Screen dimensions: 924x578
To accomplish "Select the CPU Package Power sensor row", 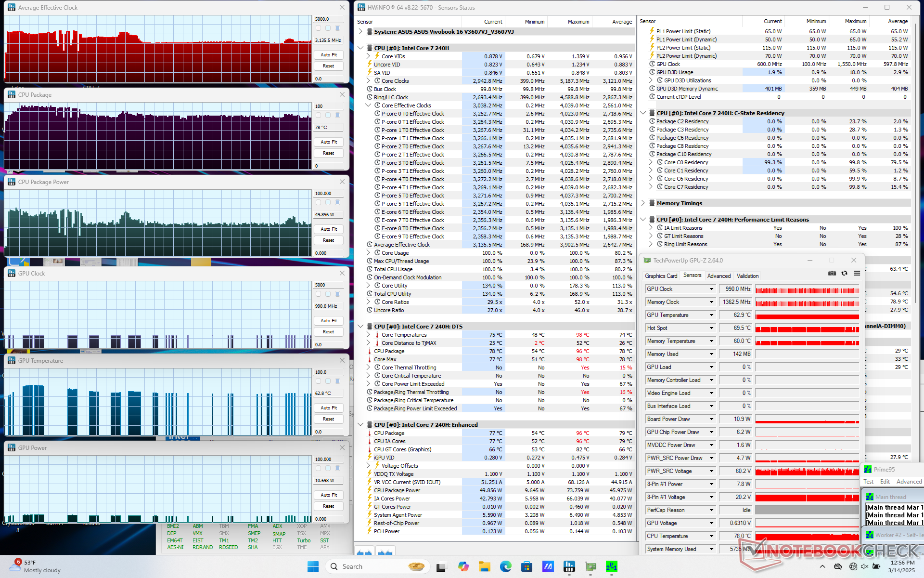I will [500, 490].
